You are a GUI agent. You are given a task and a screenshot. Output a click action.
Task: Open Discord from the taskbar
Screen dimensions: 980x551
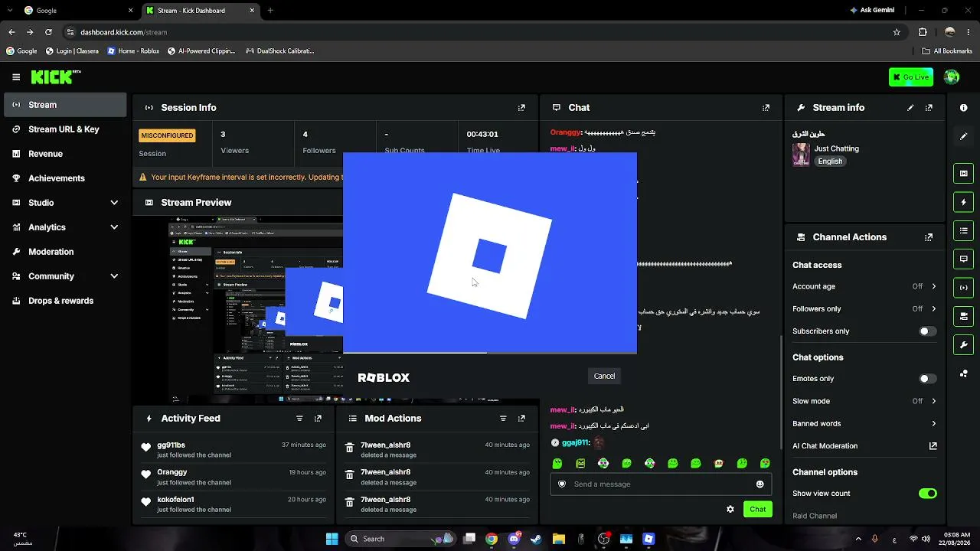point(514,539)
